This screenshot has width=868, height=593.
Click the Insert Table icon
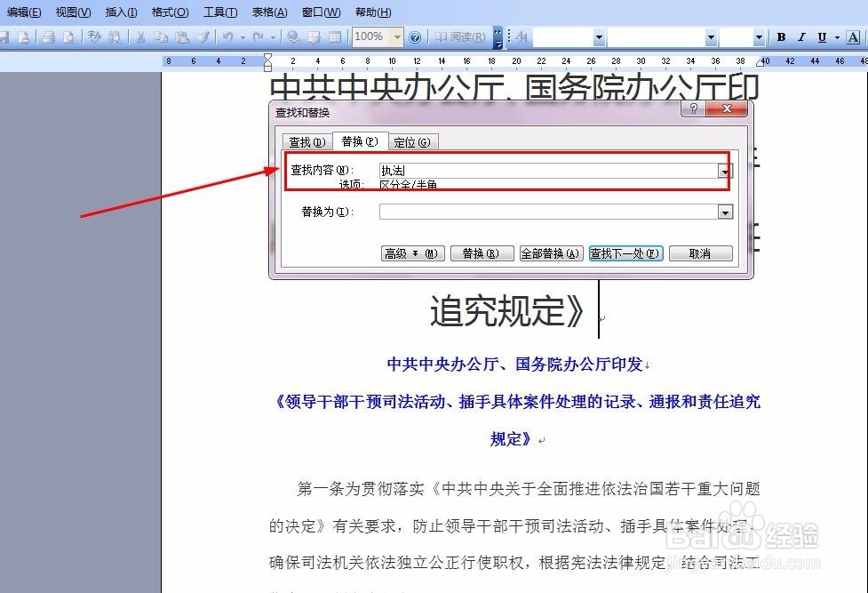point(334,37)
